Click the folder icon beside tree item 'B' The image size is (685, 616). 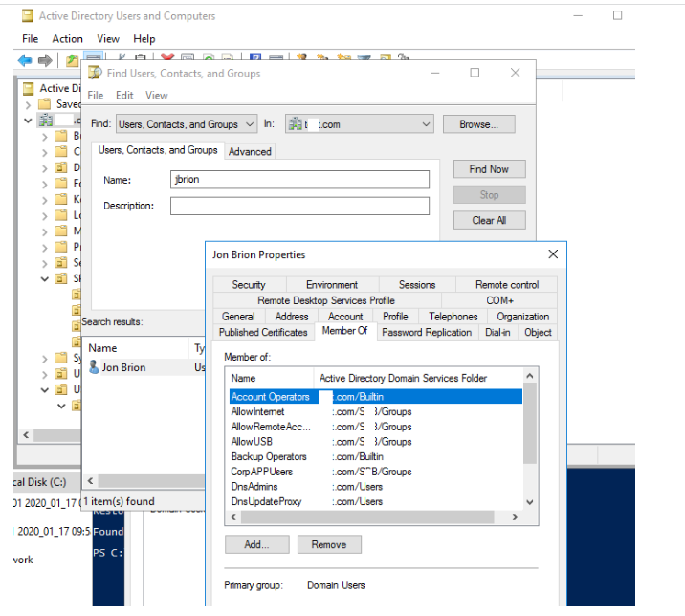tap(61, 136)
